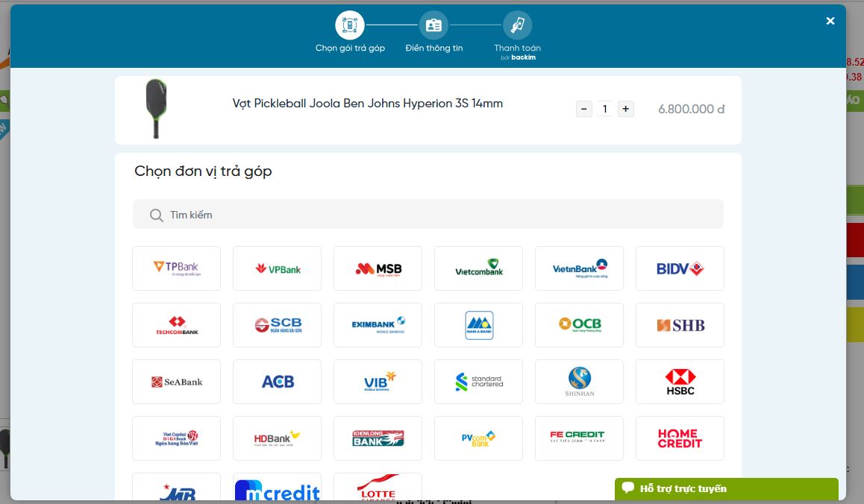Viewport: 864px width, 504px height.
Task: Select Standard Chartered bank tile
Action: click(x=478, y=382)
